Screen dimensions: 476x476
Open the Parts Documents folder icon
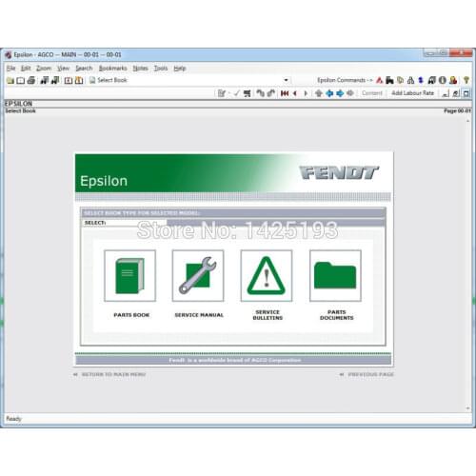point(335,275)
